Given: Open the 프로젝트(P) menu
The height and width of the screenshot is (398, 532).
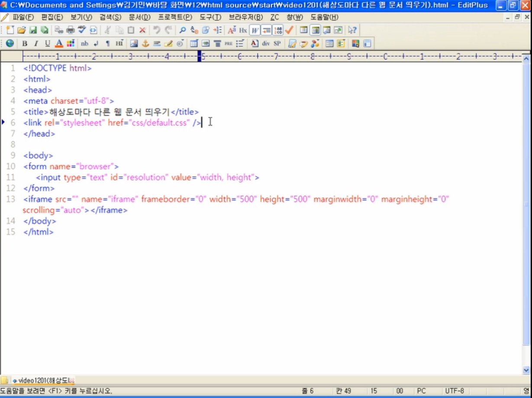Looking at the screenshot, I should coord(175,17).
